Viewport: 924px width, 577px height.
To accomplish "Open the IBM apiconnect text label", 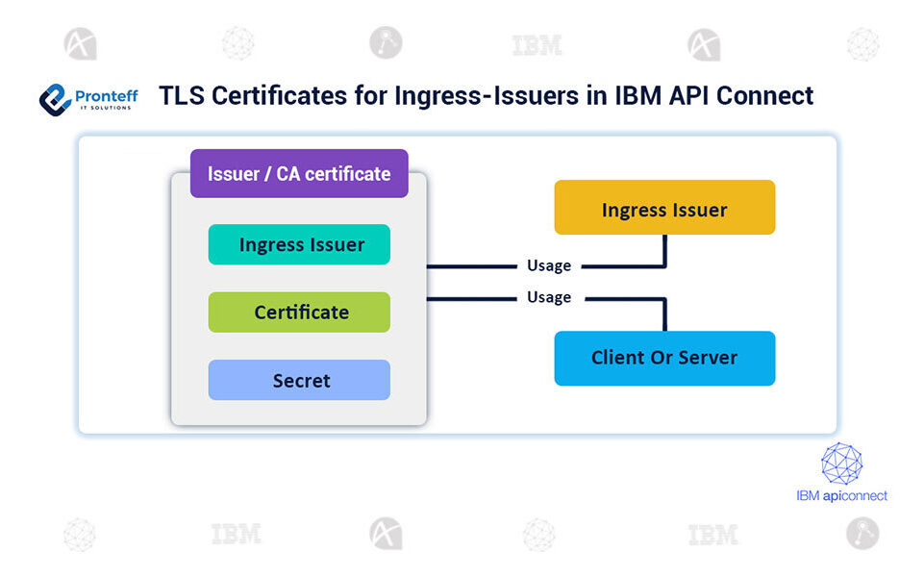I will (x=841, y=496).
